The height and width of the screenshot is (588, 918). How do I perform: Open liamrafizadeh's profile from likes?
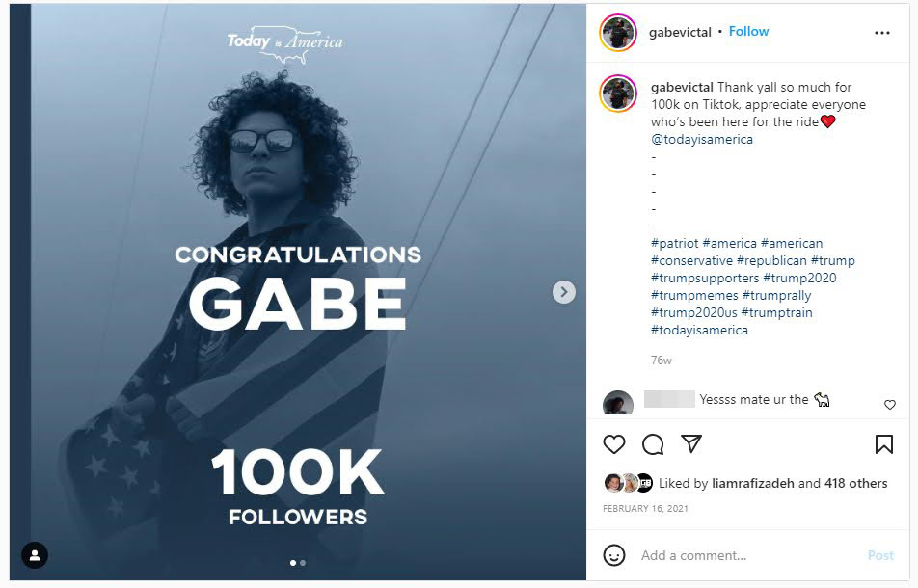753,483
